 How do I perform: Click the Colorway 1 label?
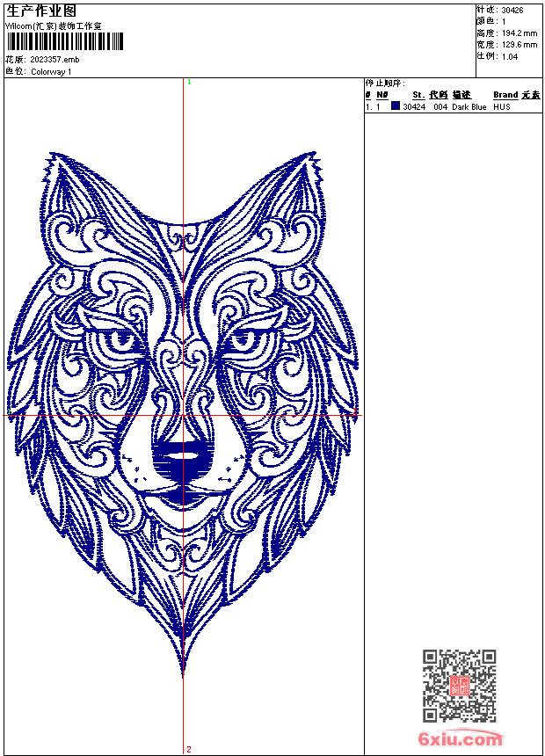click(x=51, y=71)
